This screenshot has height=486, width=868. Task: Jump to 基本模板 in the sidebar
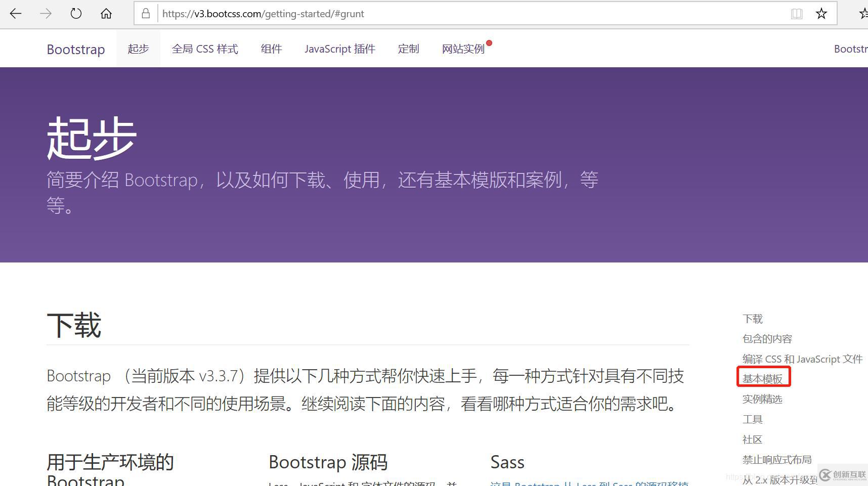point(762,379)
